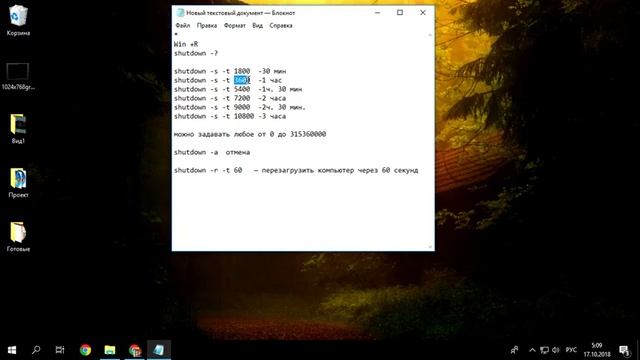
Task: Select the Готовые desktop folder
Action: [18, 237]
